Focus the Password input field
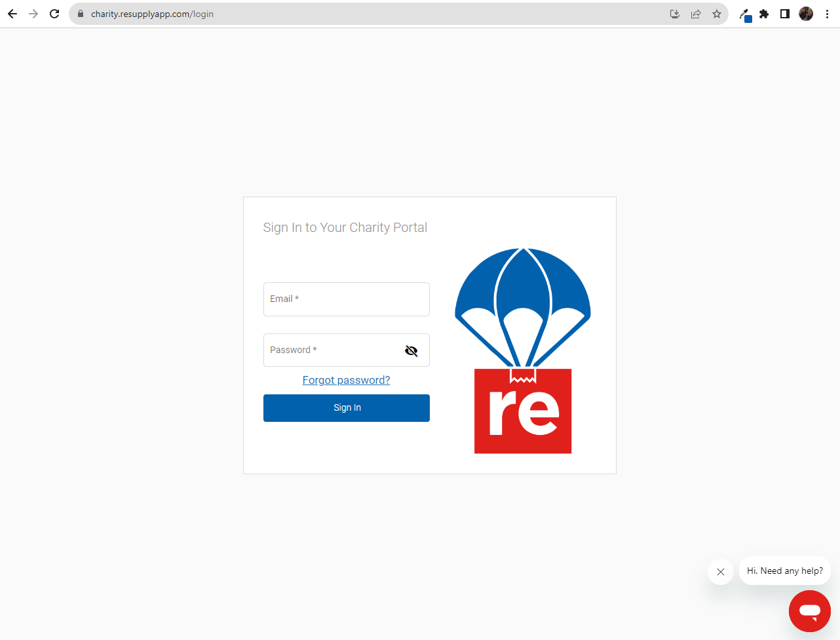 click(347, 350)
